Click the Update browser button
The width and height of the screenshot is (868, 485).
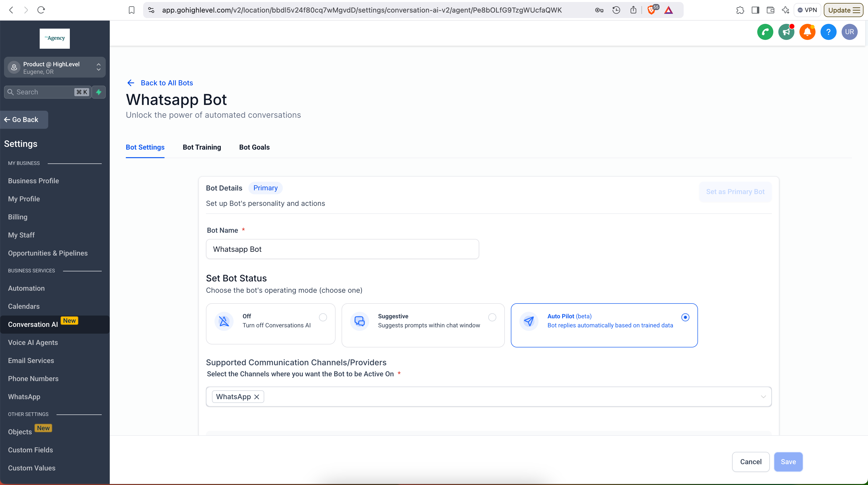843,10
